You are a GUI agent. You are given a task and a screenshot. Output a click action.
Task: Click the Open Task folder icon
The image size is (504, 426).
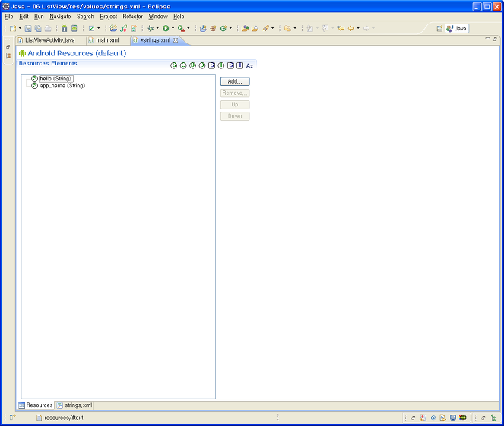(255, 29)
